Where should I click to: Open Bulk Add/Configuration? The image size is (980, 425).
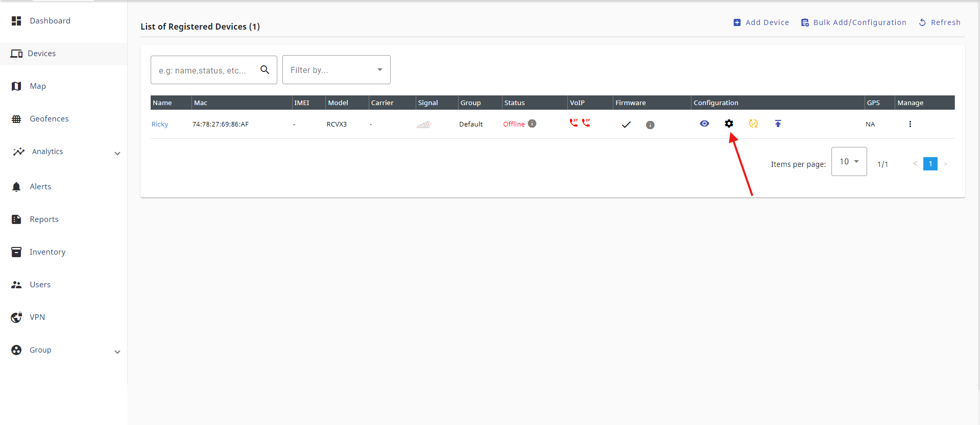(x=853, y=22)
